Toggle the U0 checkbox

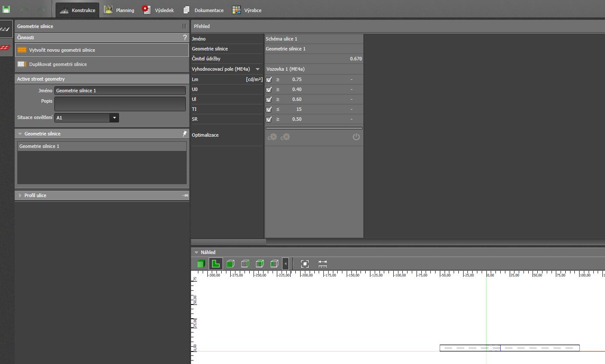269,90
